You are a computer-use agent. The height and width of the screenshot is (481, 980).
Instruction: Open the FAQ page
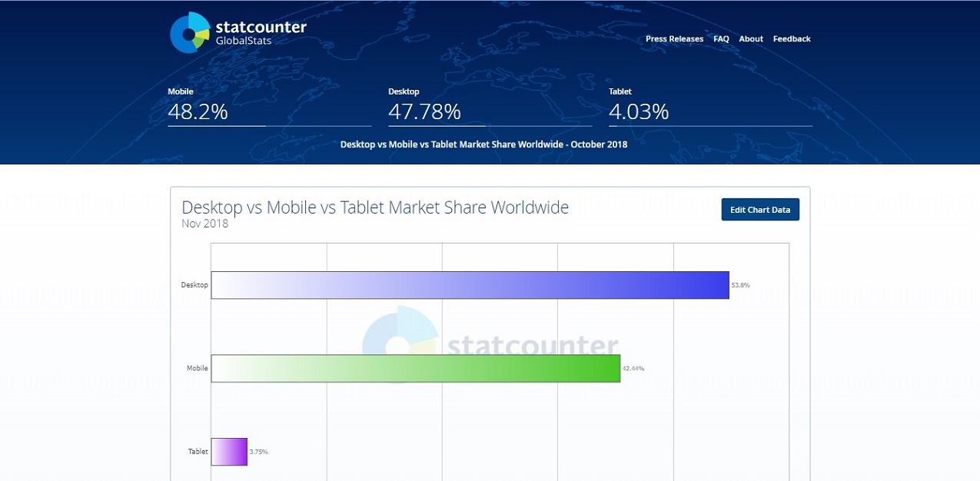tap(721, 39)
